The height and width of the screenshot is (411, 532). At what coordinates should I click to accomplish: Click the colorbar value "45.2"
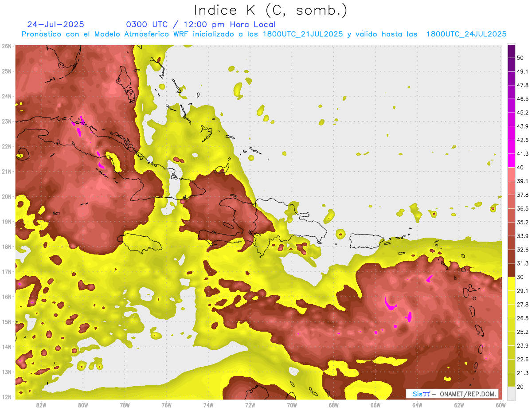(x=523, y=113)
